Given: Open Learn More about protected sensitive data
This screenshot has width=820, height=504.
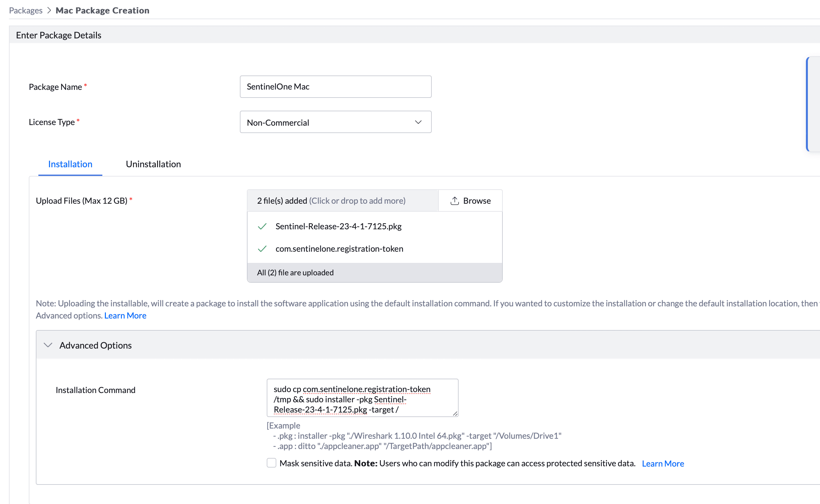Looking at the screenshot, I should pyautogui.click(x=663, y=463).
